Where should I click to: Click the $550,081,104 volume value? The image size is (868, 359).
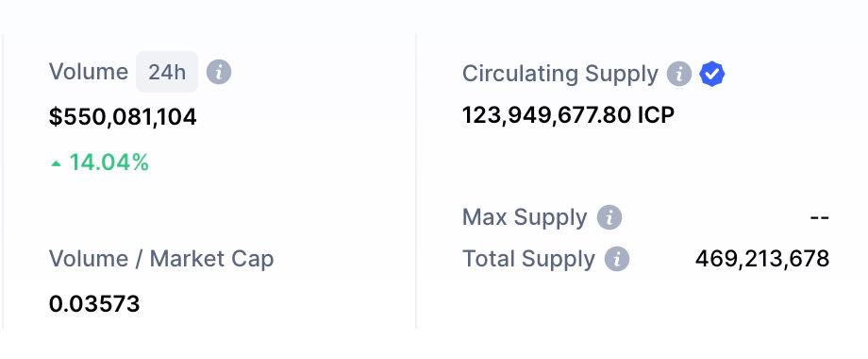pyautogui.click(x=123, y=117)
